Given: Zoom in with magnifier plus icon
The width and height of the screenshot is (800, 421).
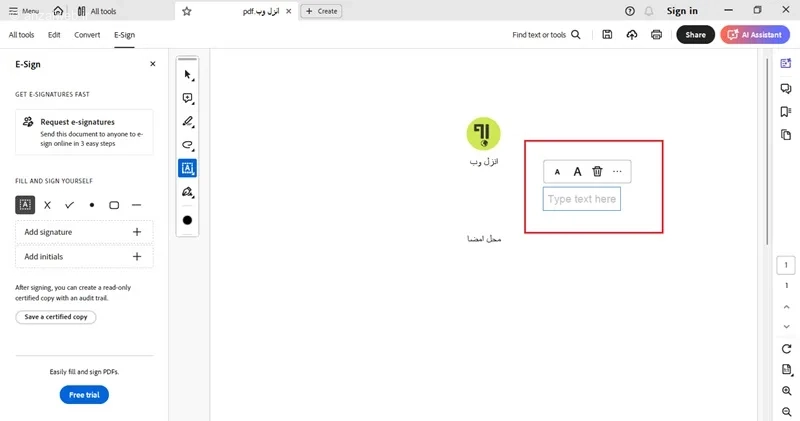Looking at the screenshot, I should coord(786,391).
